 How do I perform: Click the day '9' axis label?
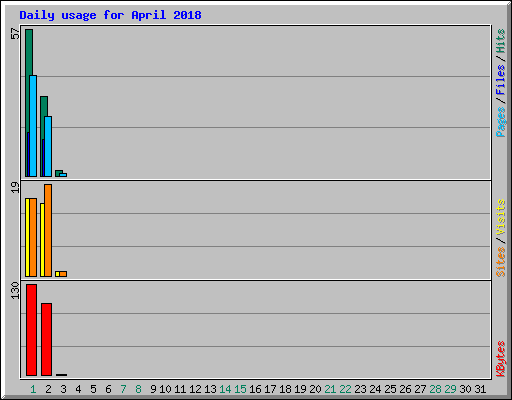pos(153,389)
